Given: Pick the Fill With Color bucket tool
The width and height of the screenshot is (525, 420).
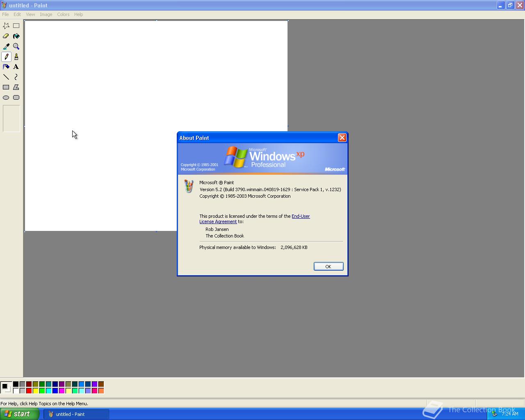Looking at the screenshot, I should click(x=16, y=36).
